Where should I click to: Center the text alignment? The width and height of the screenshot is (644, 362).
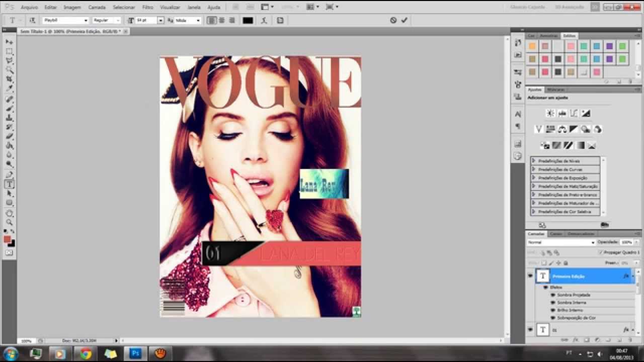(x=221, y=20)
